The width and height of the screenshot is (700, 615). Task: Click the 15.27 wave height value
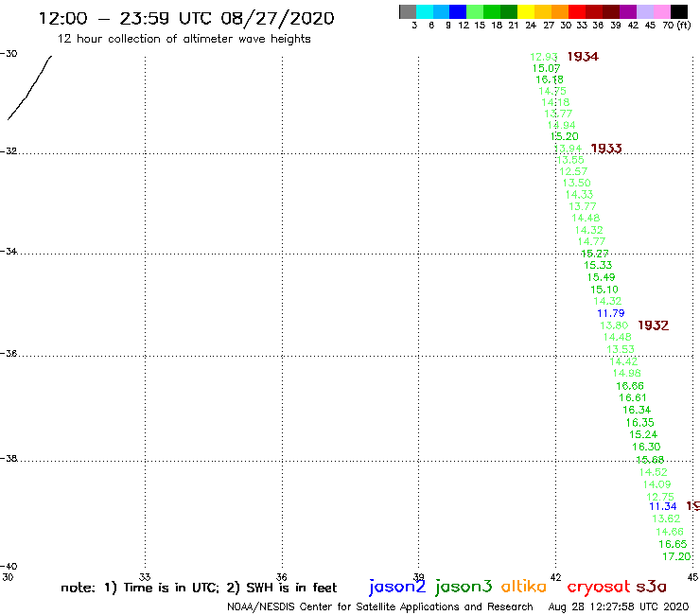(x=595, y=254)
